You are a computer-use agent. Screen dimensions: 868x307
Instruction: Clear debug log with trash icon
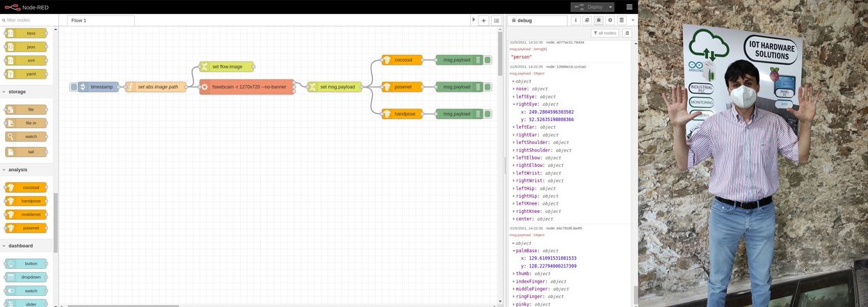[x=627, y=33]
